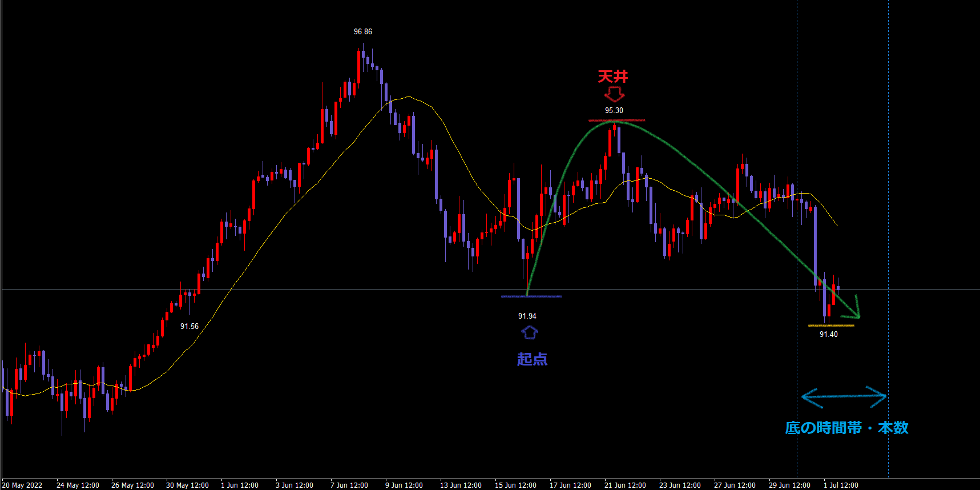The height and width of the screenshot is (490, 980).
Task: Select the blue up arrow above 起点
Action: pos(529,332)
